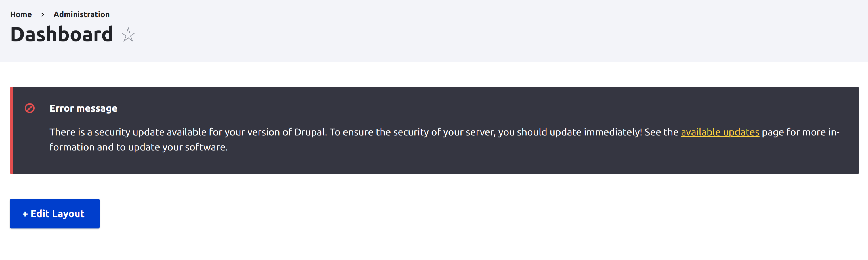Click the Error message heading text

(x=83, y=108)
